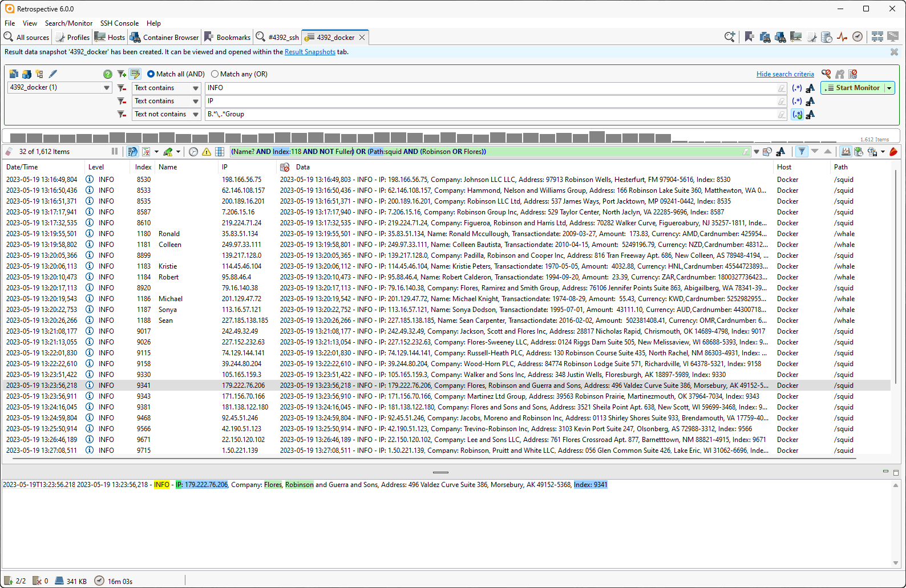The width and height of the screenshot is (906, 588).
Task: Toggle regex for the INFO criterion
Action: click(797, 88)
